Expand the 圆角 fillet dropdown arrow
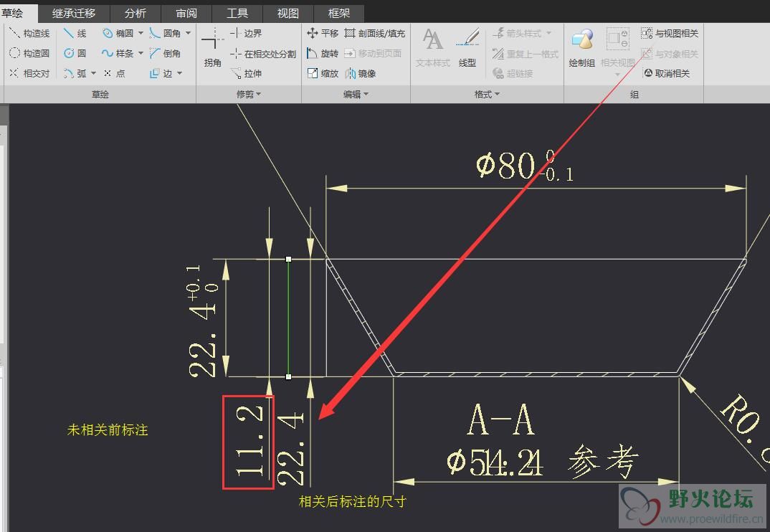Image resolution: width=770 pixels, height=532 pixels. tap(188, 34)
